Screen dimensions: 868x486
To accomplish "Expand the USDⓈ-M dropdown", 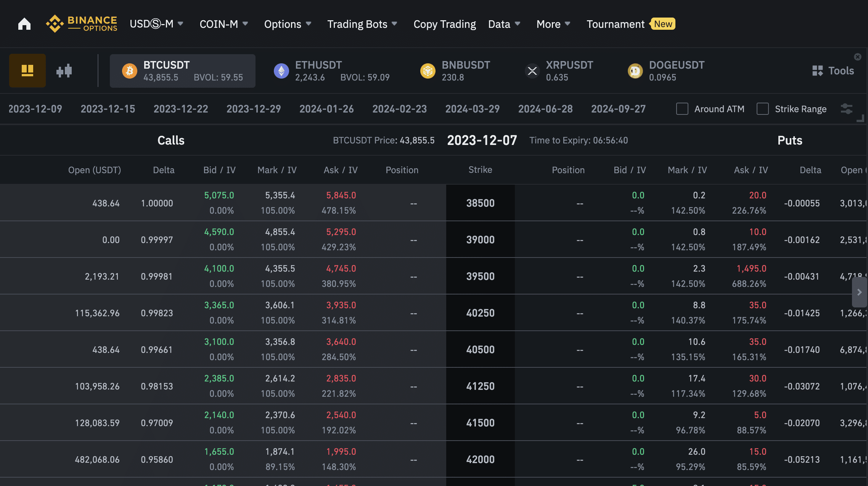I will coord(157,24).
